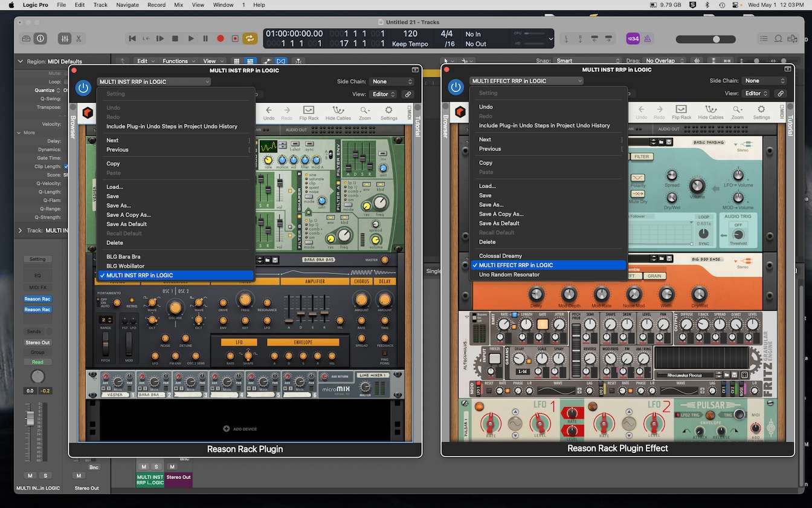Click the Play button in the transport bar
Screen dimensions: 812x508
191,39
